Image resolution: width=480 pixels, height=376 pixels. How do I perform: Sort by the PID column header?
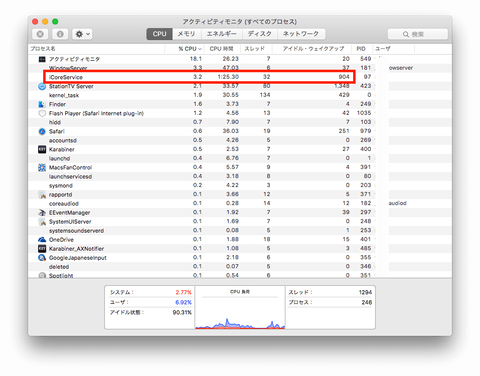coord(361,49)
